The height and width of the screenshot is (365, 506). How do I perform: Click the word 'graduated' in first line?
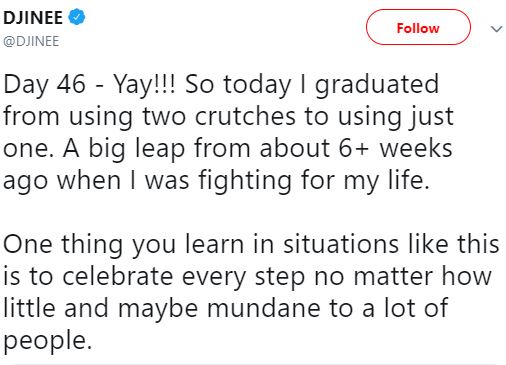377,85
